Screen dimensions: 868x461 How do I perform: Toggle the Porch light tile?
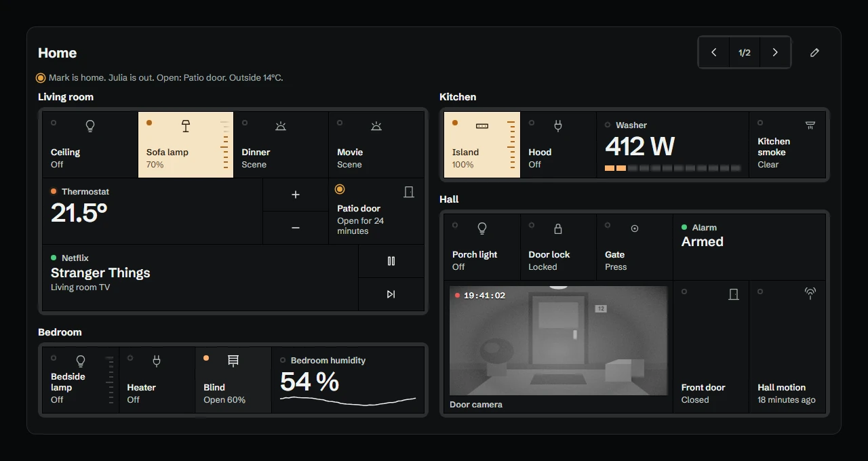[482, 247]
